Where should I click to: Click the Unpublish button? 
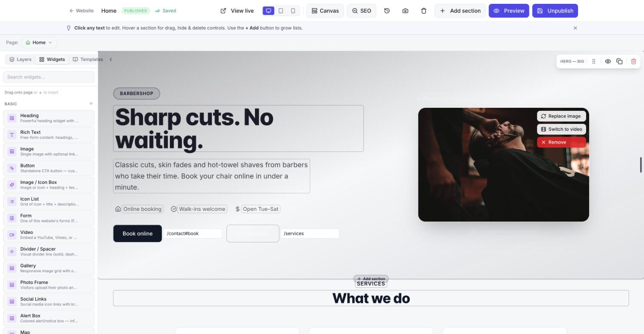(x=555, y=11)
